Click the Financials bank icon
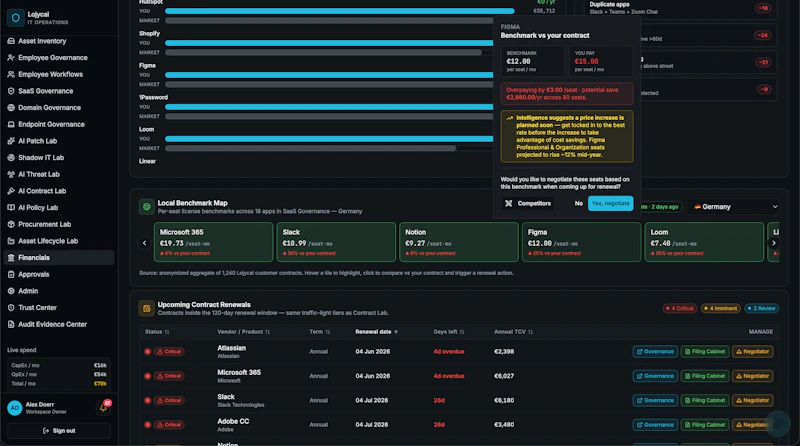Image resolution: width=800 pixels, height=446 pixels. tap(11, 258)
